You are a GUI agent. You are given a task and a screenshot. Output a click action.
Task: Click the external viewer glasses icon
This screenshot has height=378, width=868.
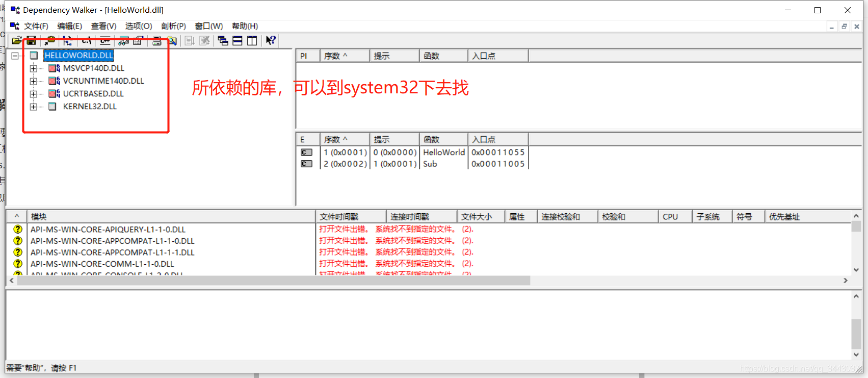(x=124, y=41)
